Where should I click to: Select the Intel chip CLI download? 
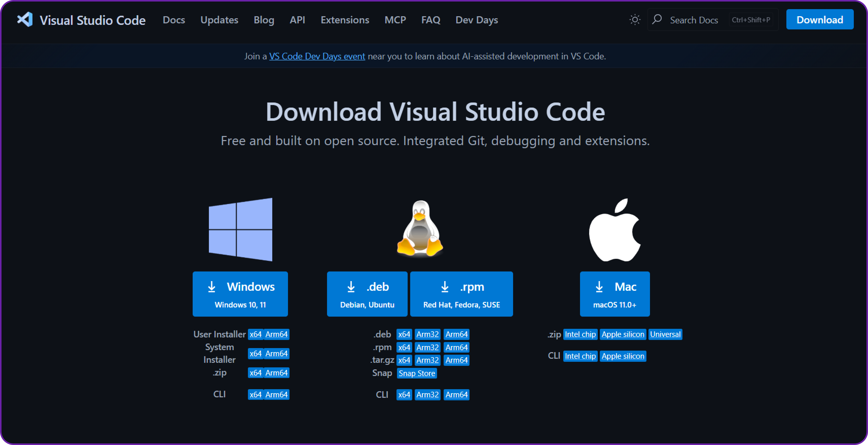pos(580,356)
